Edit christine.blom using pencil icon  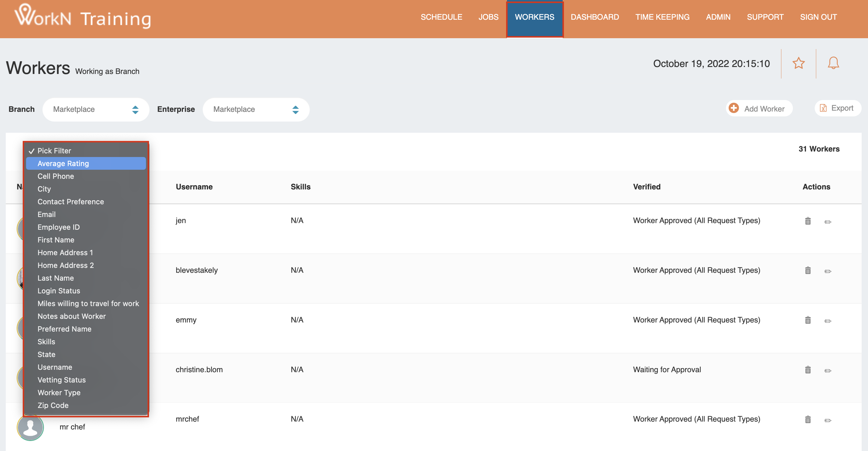(827, 370)
